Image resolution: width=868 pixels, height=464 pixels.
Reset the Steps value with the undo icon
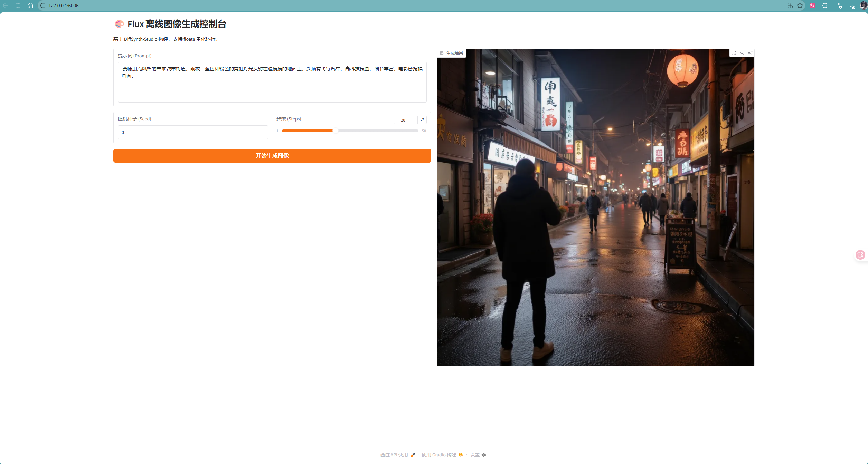pyautogui.click(x=422, y=120)
